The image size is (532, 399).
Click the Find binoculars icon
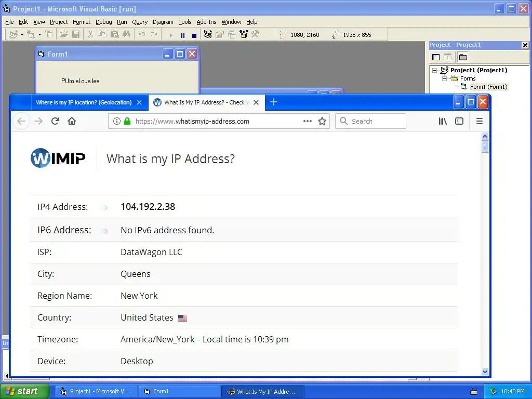coord(127,35)
